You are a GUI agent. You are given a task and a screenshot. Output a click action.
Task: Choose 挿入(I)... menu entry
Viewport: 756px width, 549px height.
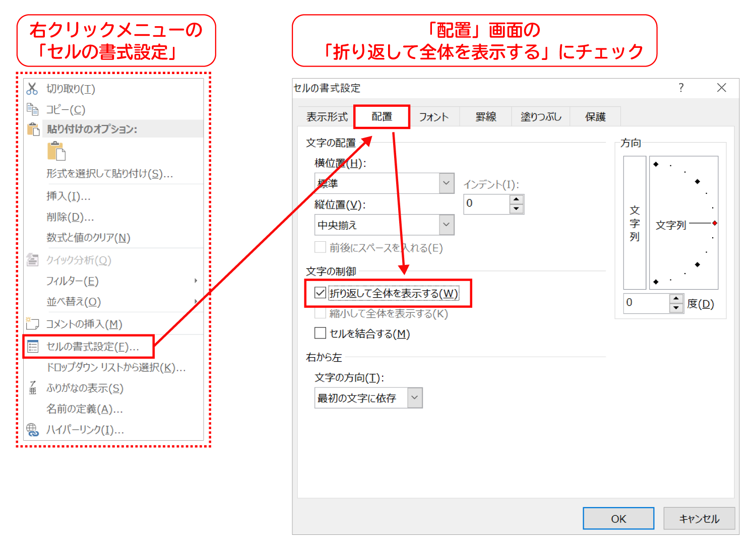click(69, 196)
